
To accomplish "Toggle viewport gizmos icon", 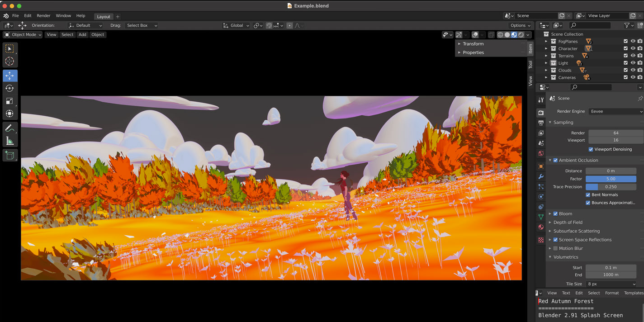I will pyautogui.click(x=459, y=35).
